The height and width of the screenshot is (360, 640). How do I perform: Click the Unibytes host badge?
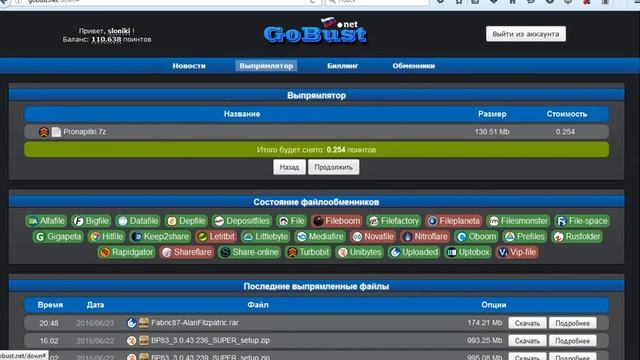360,252
